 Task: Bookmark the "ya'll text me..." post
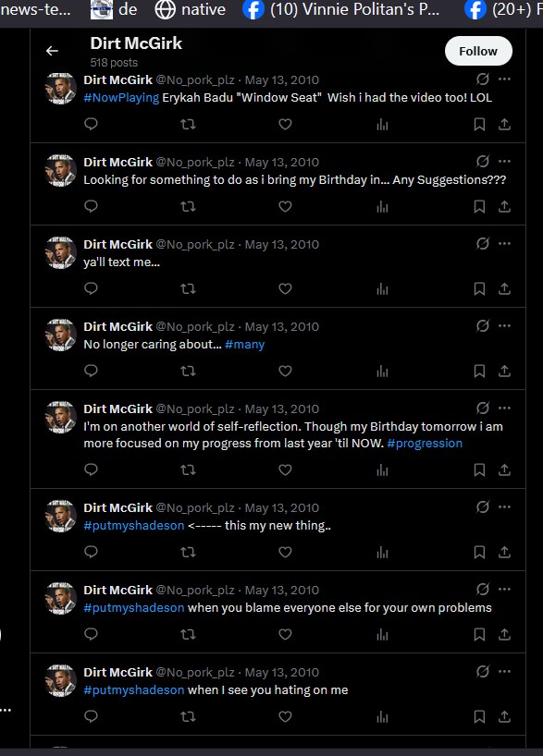pos(479,288)
